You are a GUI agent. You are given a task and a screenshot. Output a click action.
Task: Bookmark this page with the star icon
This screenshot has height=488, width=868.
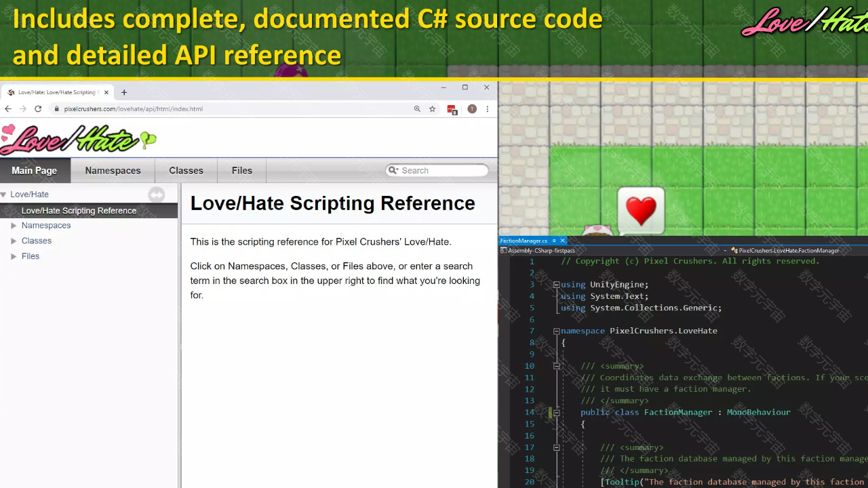click(432, 108)
